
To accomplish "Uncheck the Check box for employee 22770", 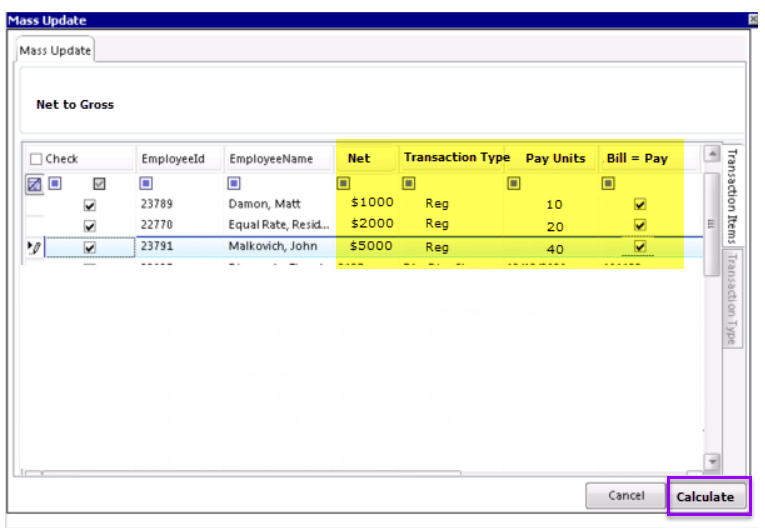I will 89,226.
